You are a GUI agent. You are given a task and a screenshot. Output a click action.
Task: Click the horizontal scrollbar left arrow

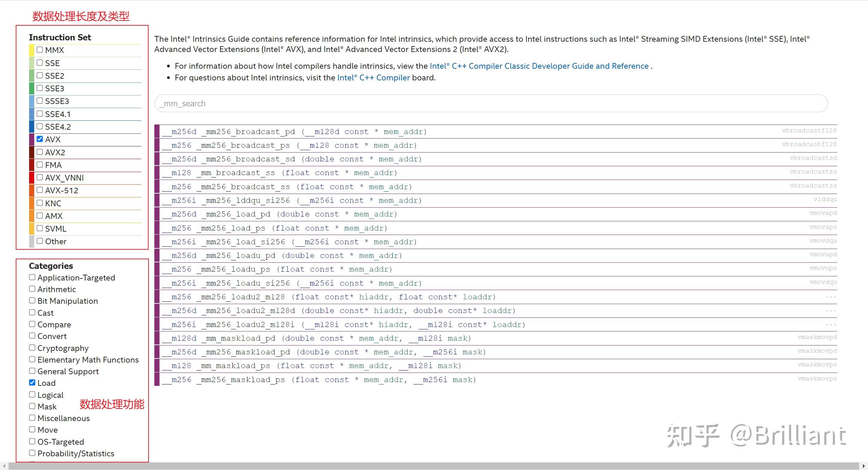click(x=4, y=466)
